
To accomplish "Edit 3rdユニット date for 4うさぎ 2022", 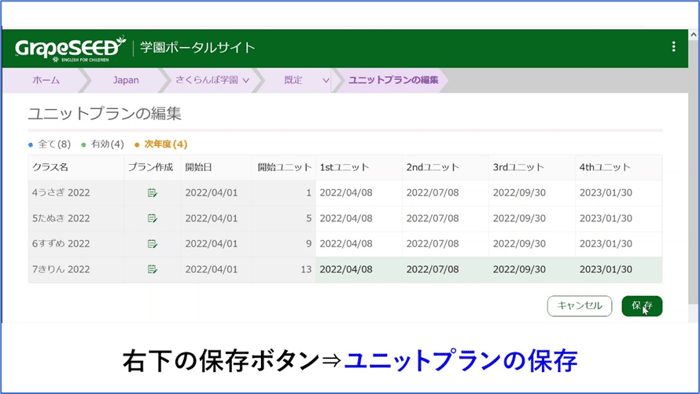I will tap(532, 193).
